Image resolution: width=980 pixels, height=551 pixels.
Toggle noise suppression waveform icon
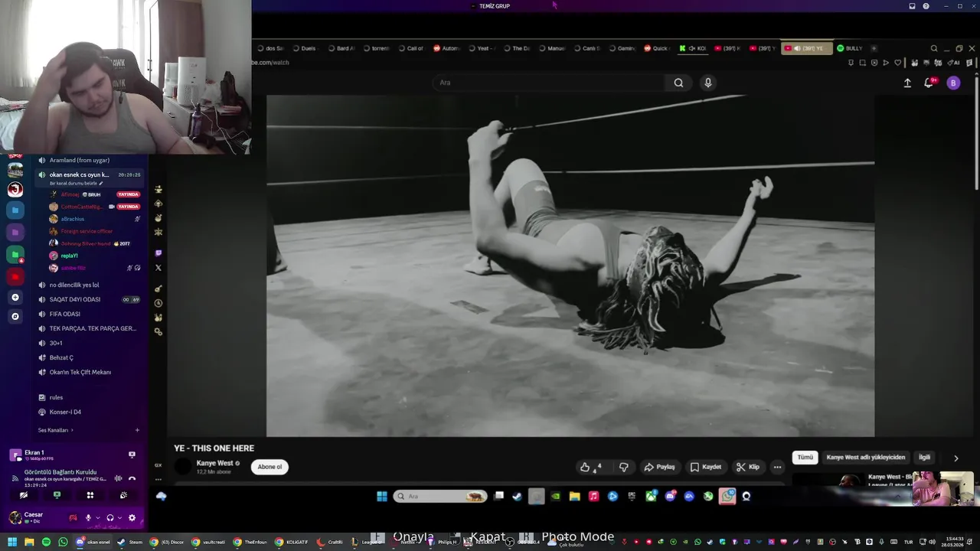(x=118, y=478)
